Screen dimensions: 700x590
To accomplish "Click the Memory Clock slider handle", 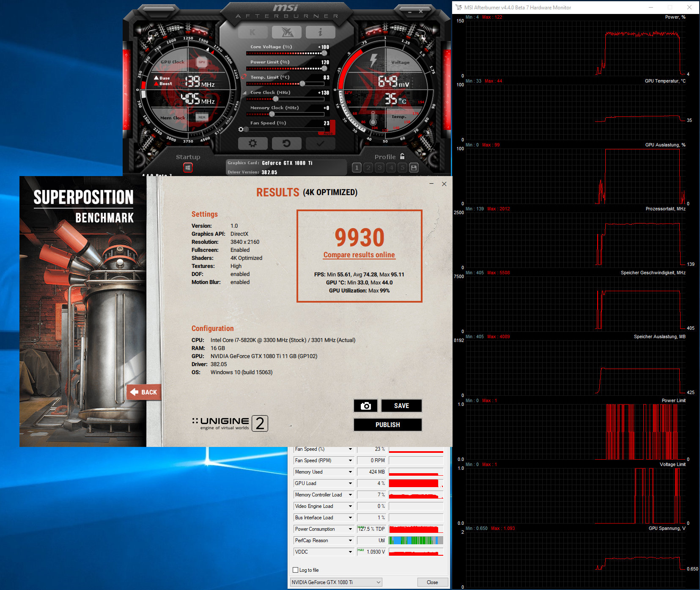I will tap(272, 114).
